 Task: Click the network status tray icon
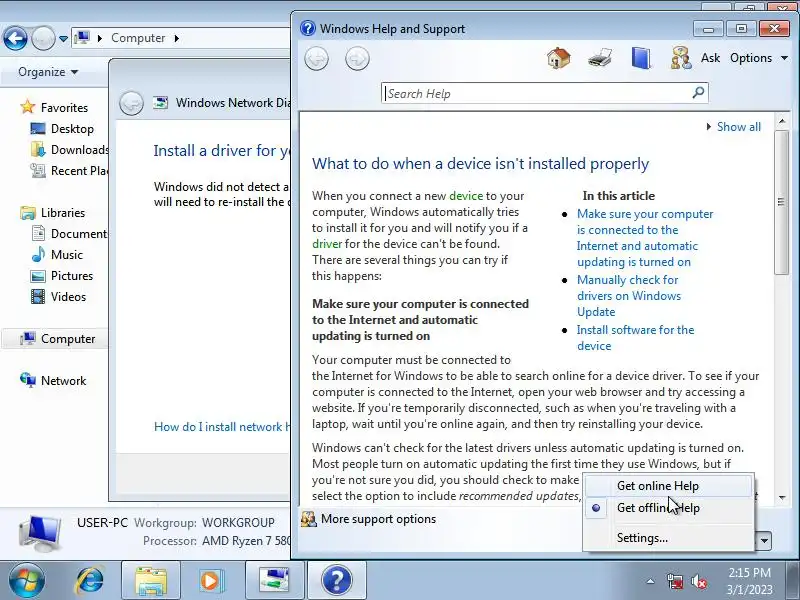pos(674,581)
